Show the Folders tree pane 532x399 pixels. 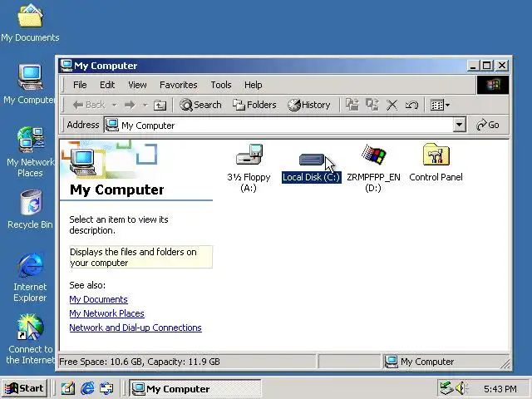pyautogui.click(x=254, y=105)
